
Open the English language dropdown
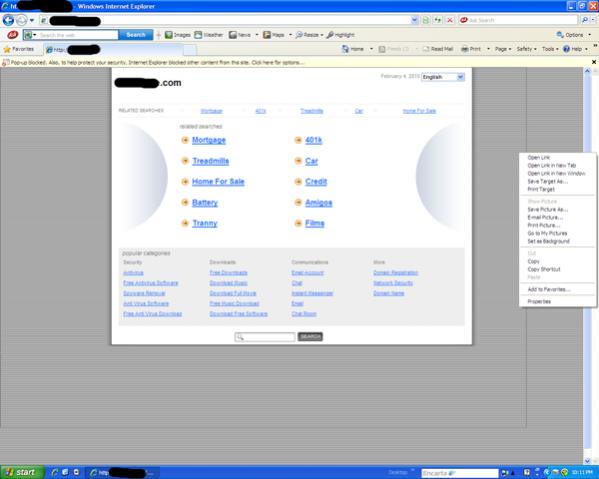click(443, 77)
